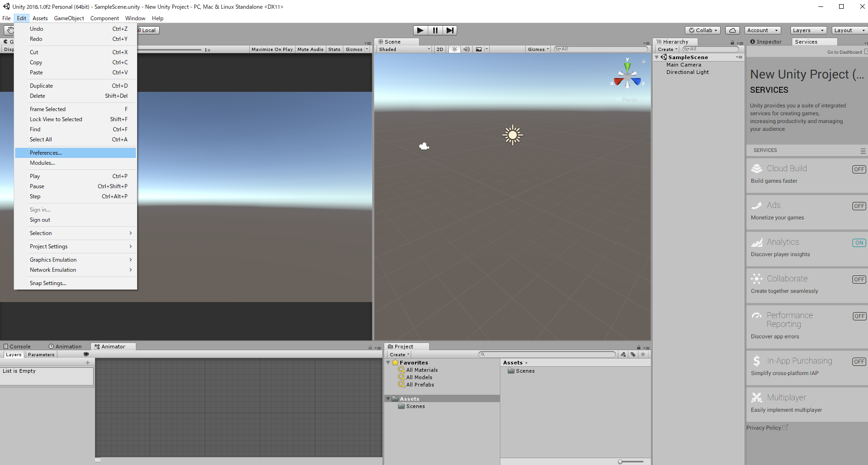868x465 pixels.
Task: Open the Project Create dropdown
Action: tap(399, 354)
